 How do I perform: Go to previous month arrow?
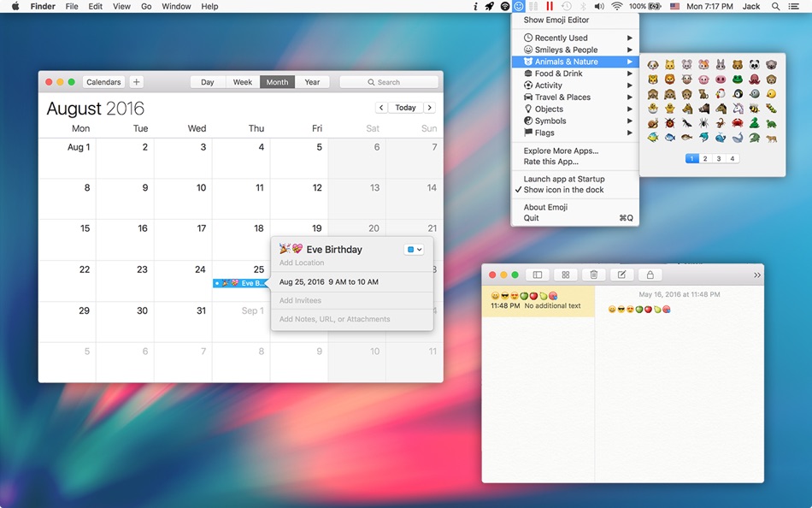pos(381,108)
